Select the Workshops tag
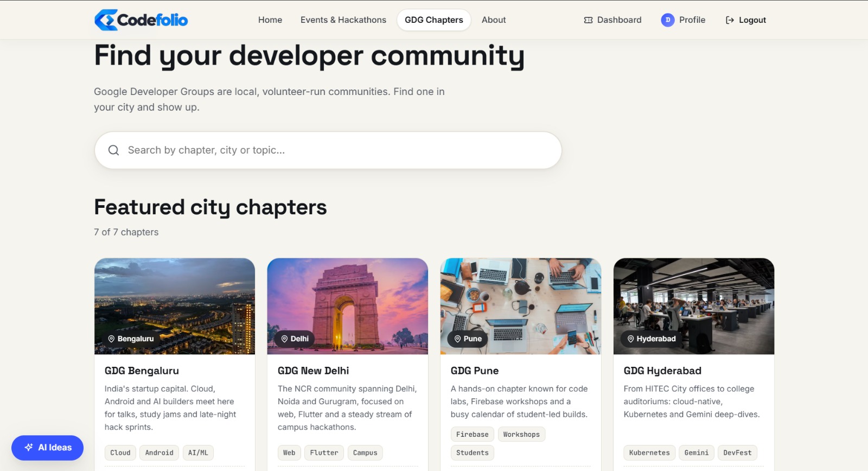This screenshot has height=471, width=868. coord(521,434)
